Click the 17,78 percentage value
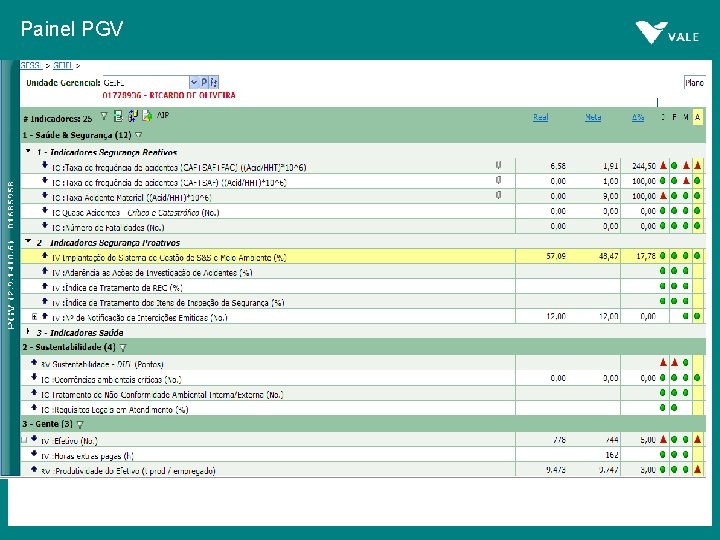The width and height of the screenshot is (720, 540). pyautogui.click(x=646, y=256)
